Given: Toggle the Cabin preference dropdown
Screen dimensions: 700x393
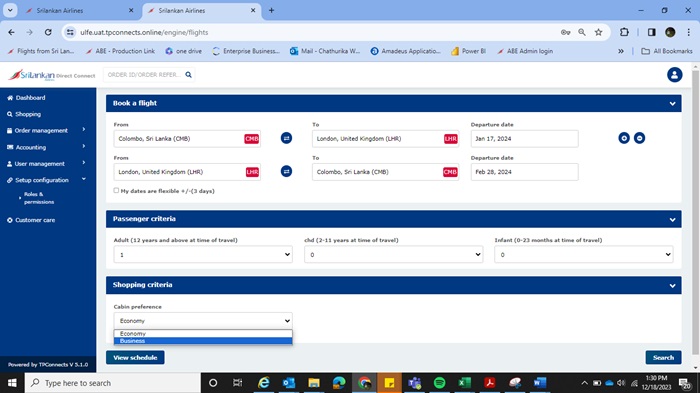Looking at the screenshot, I should pyautogui.click(x=203, y=321).
